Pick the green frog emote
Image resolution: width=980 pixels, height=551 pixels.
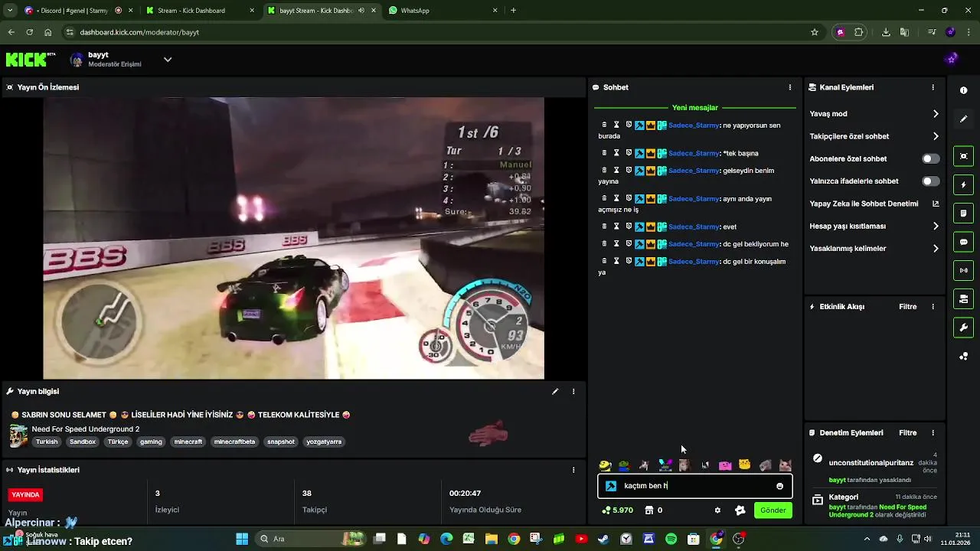624,465
